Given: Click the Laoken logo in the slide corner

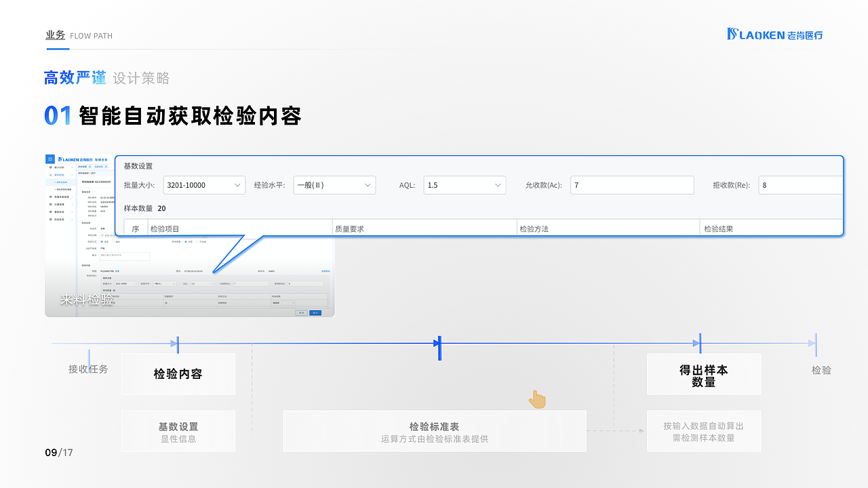Looking at the screenshot, I should (775, 35).
